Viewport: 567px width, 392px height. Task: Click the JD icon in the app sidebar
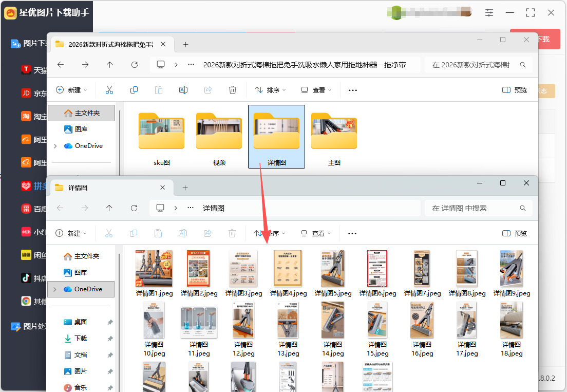coord(26,93)
